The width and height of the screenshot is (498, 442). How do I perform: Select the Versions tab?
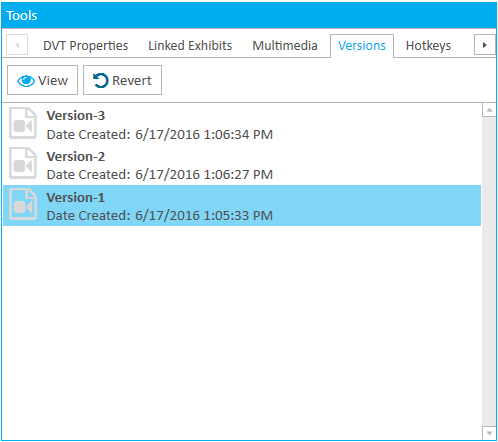(362, 46)
